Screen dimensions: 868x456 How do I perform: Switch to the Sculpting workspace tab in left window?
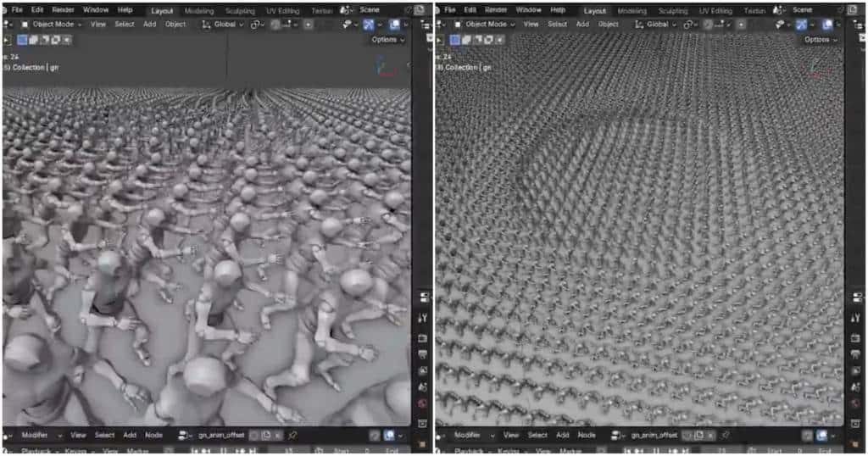coord(240,11)
